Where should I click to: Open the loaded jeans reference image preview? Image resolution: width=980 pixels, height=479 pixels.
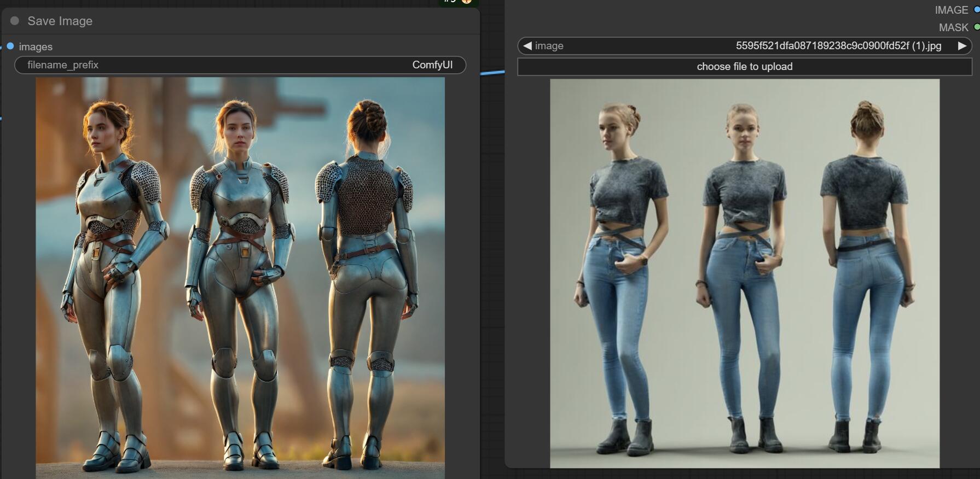pos(745,273)
